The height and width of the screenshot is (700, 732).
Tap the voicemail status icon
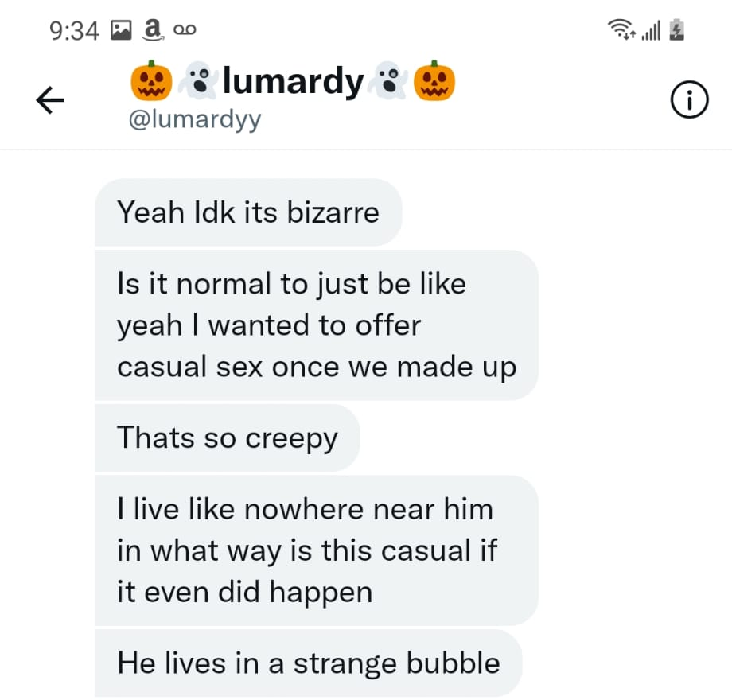[185, 30]
